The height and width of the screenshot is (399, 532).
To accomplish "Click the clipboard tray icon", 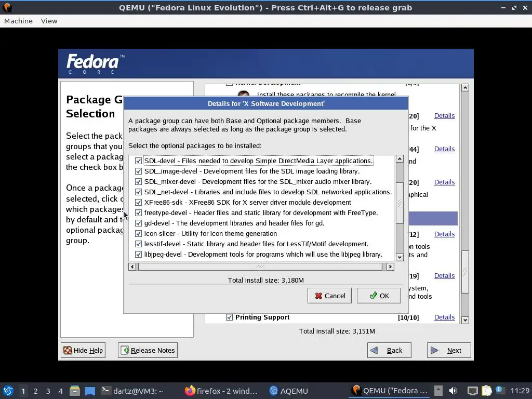I will pyautogui.click(x=486, y=391).
